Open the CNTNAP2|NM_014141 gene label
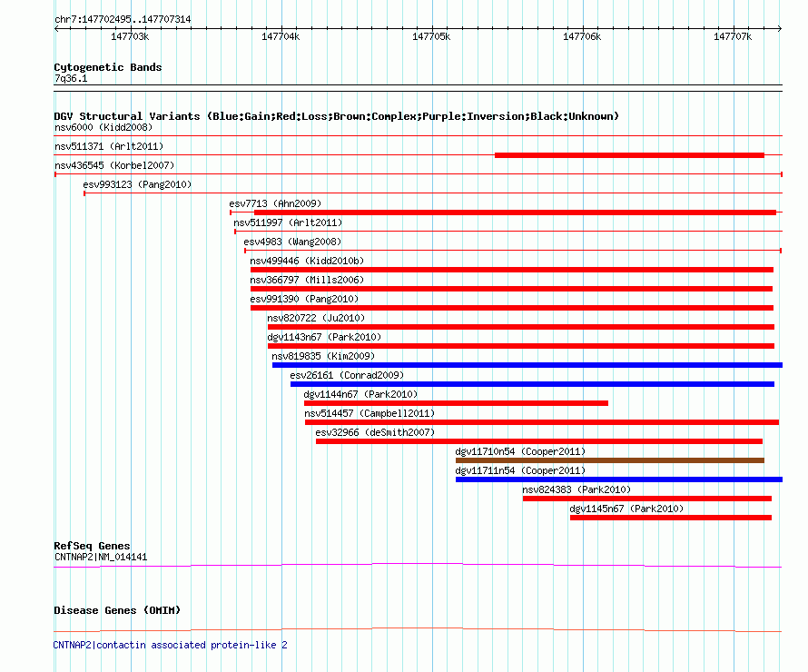 [x=101, y=557]
